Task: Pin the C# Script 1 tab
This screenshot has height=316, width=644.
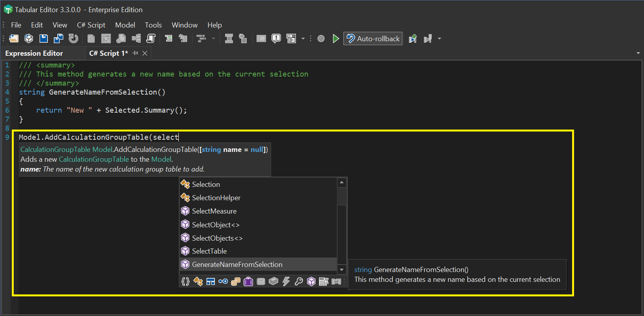Action: click(136, 53)
